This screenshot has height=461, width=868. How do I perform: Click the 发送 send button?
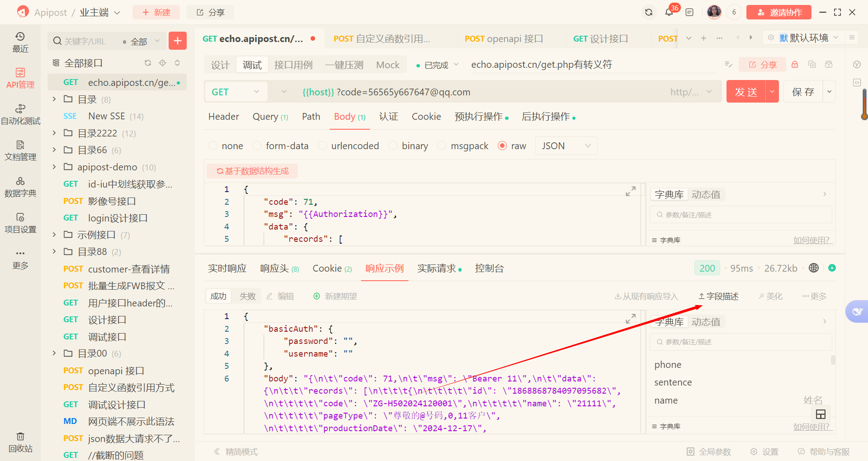[746, 92]
